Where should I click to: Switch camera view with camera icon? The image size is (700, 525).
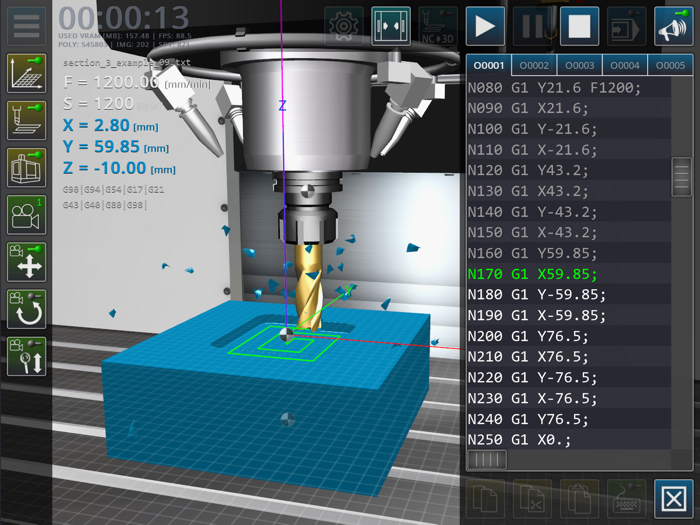pyautogui.click(x=26, y=215)
